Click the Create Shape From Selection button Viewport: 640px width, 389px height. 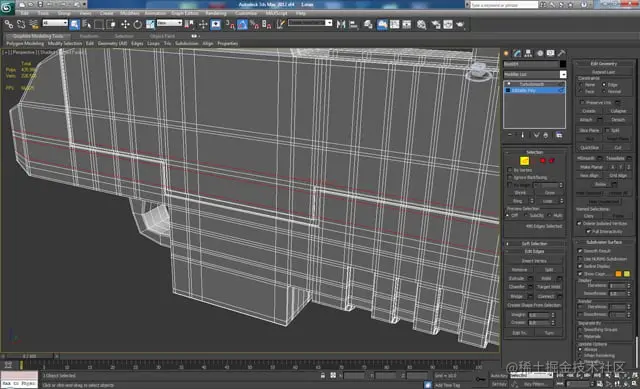point(534,305)
